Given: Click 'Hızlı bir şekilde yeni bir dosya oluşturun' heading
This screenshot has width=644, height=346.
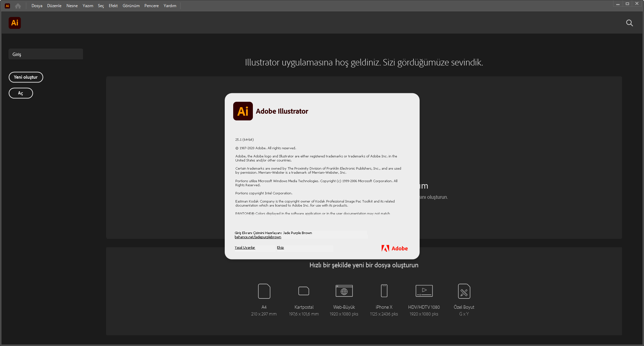Looking at the screenshot, I should [364, 265].
